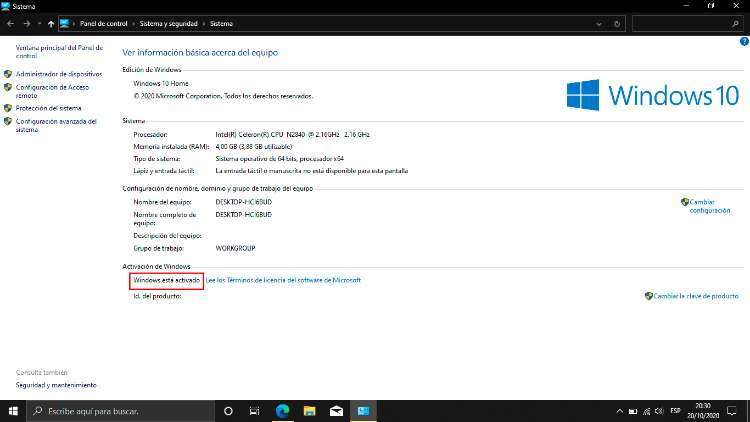
Task: Select the Windows 10 Home edition text
Action: (161, 83)
